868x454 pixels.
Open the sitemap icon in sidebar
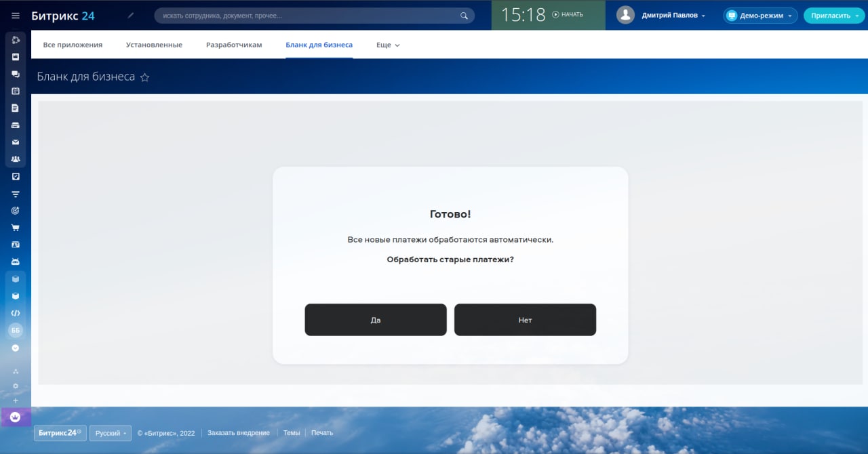pyautogui.click(x=16, y=371)
